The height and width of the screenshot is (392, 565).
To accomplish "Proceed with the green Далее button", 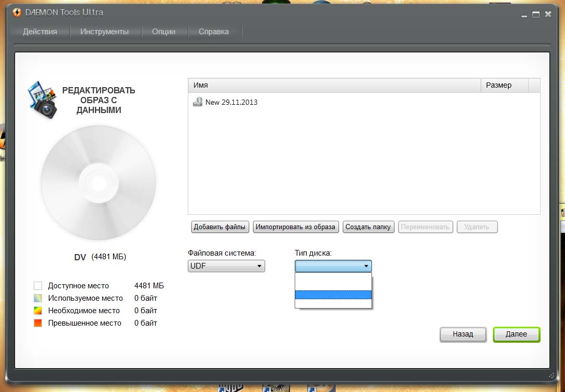I will click(x=516, y=334).
